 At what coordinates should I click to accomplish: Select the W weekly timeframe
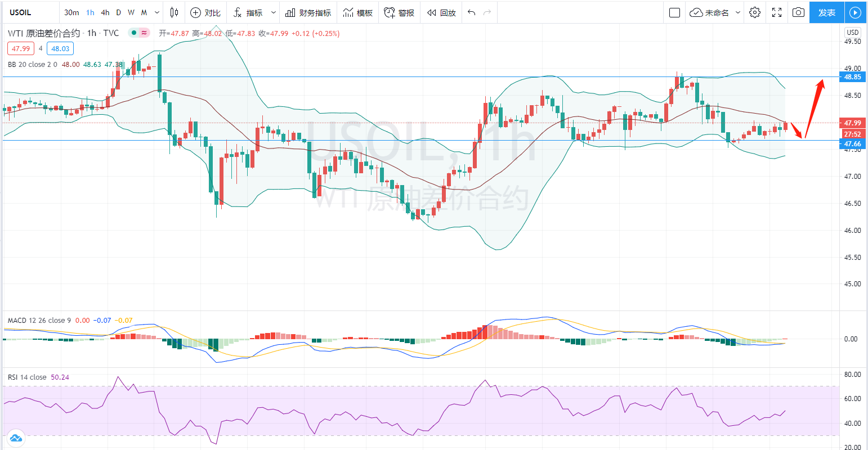(131, 12)
